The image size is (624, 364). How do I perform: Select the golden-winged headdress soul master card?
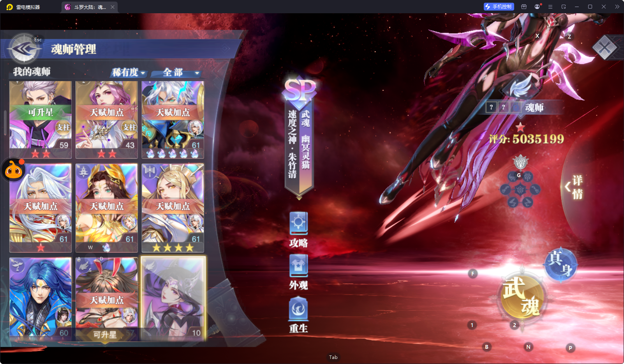[x=107, y=208]
